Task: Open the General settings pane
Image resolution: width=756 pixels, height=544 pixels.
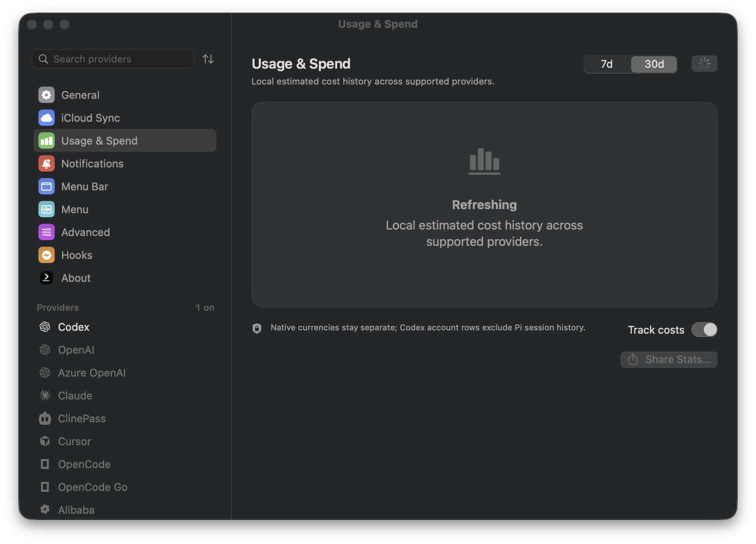Action: click(125, 95)
